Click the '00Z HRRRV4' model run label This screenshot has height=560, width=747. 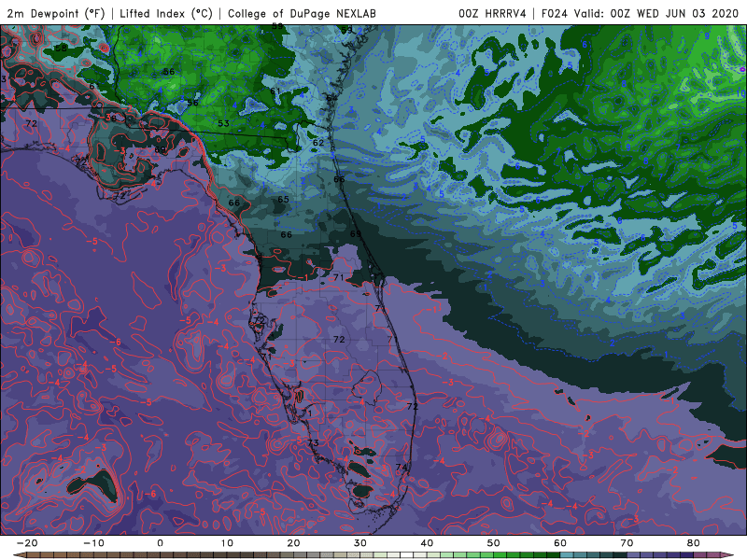pos(492,13)
